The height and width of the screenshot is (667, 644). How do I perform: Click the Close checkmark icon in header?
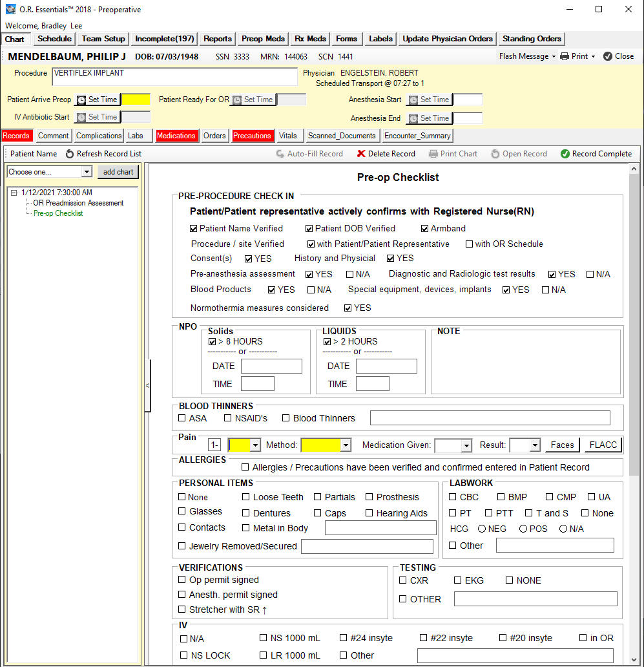click(x=608, y=56)
